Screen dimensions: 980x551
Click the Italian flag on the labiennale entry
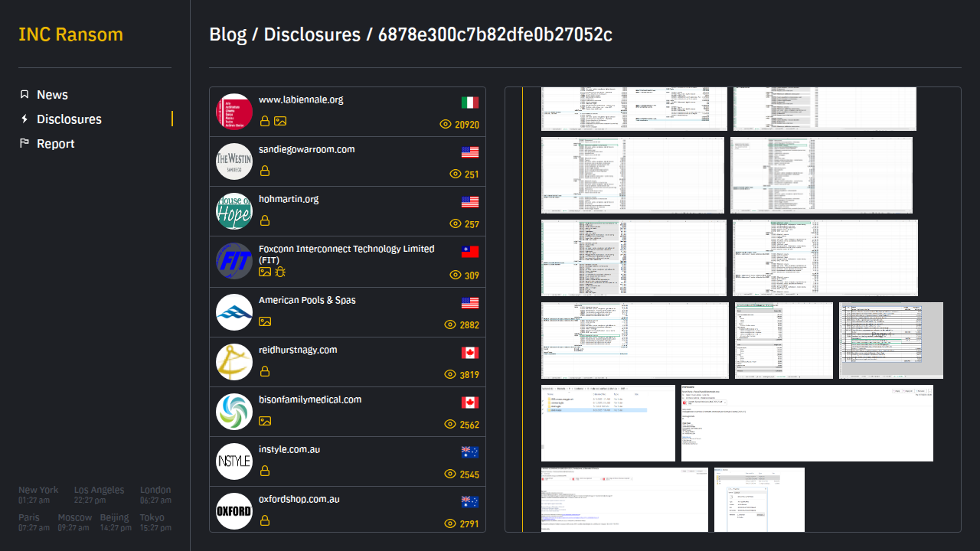pos(470,103)
